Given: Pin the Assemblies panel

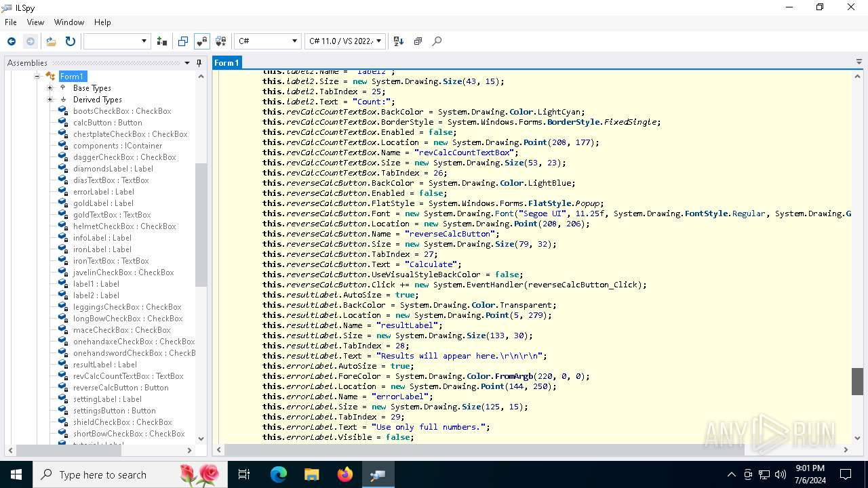Looking at the screenshot, I should [x=199, y=63].
